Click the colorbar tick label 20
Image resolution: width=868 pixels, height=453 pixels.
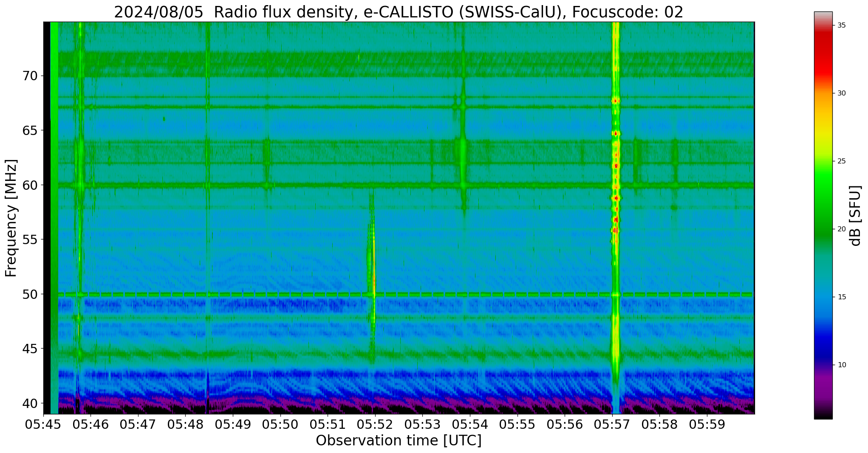click(842, 229)
